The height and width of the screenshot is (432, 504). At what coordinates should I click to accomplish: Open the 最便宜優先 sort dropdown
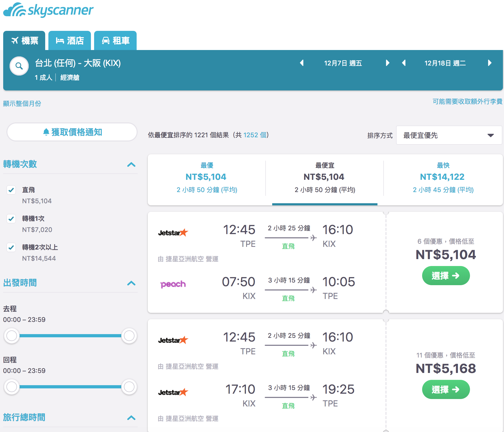[449, 135]
